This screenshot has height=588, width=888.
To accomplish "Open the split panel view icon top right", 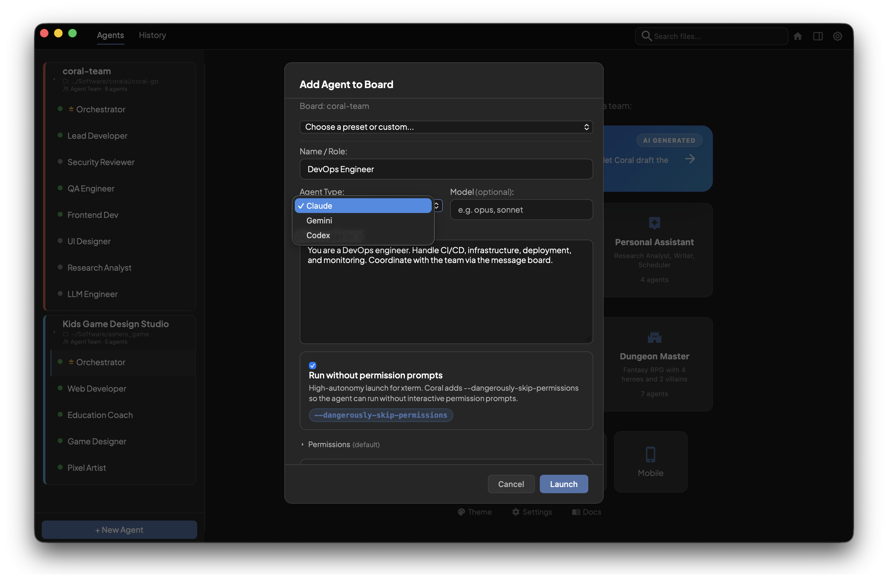I will click(x=818, y=36).
